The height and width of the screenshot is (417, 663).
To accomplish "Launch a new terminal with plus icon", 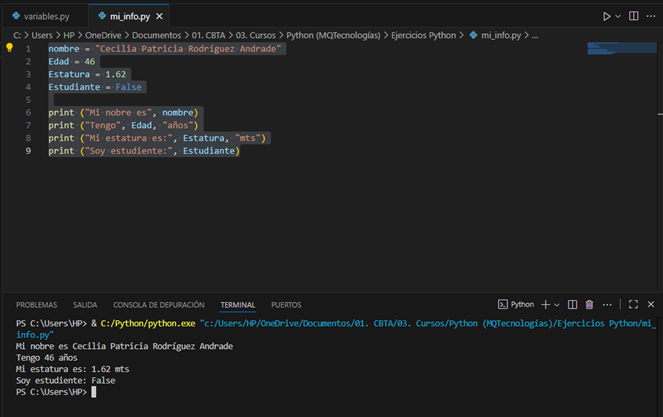I will (545, 304).
